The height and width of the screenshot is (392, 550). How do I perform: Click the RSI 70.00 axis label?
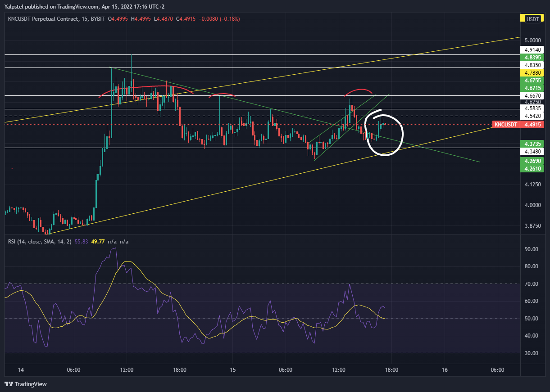(532, 284)
